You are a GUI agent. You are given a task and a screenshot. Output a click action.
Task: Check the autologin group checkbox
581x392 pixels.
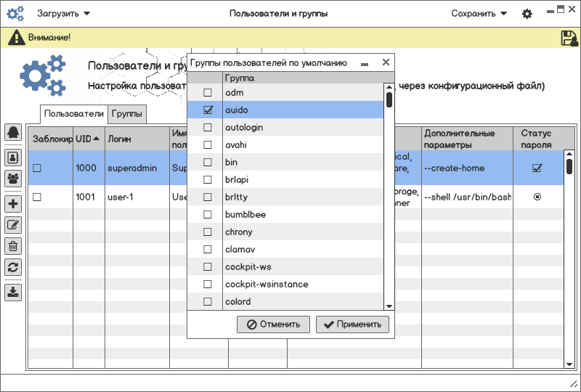208,128
